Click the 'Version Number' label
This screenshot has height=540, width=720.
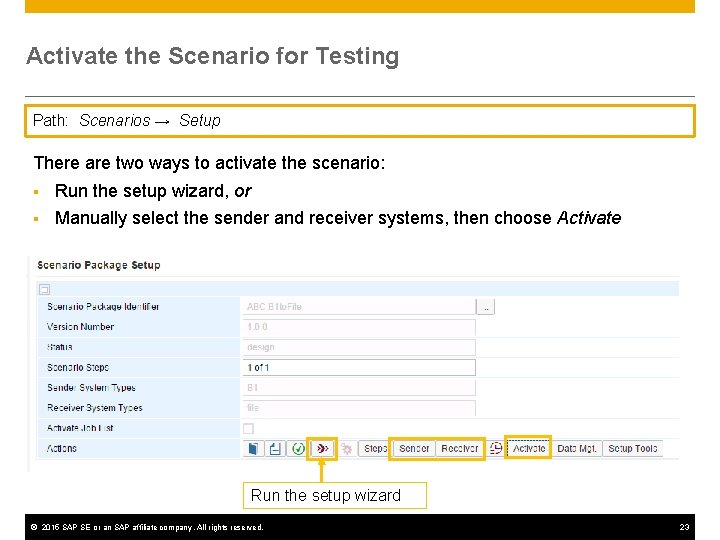click(80, 327)
